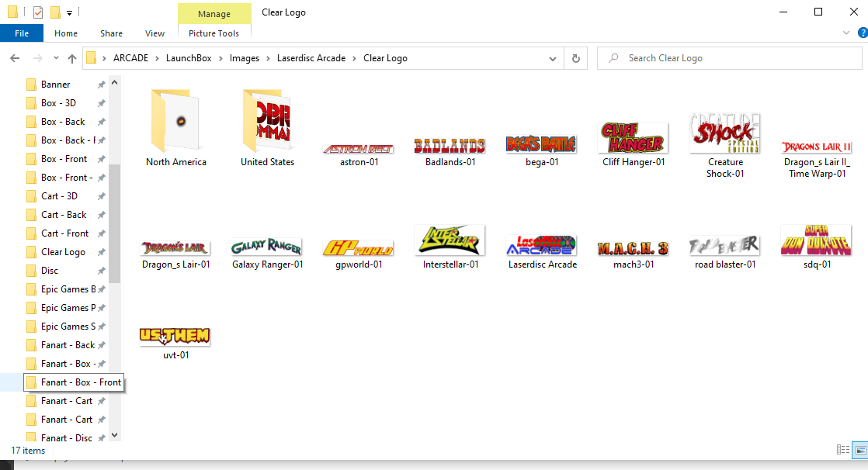Expand the chevron after Laserdisc Arcade breadcrumb

pyautogui.click(x=355, y=58)
